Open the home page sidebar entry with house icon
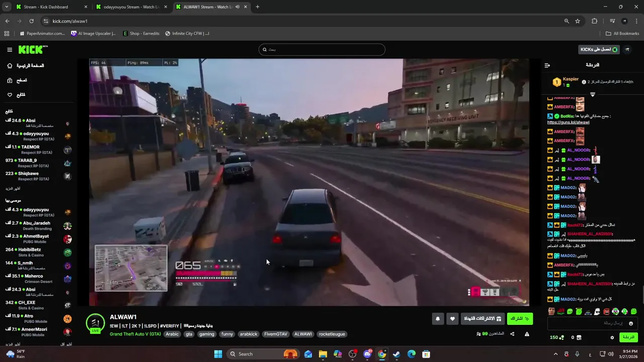644x362 pixels. (25, 66)
